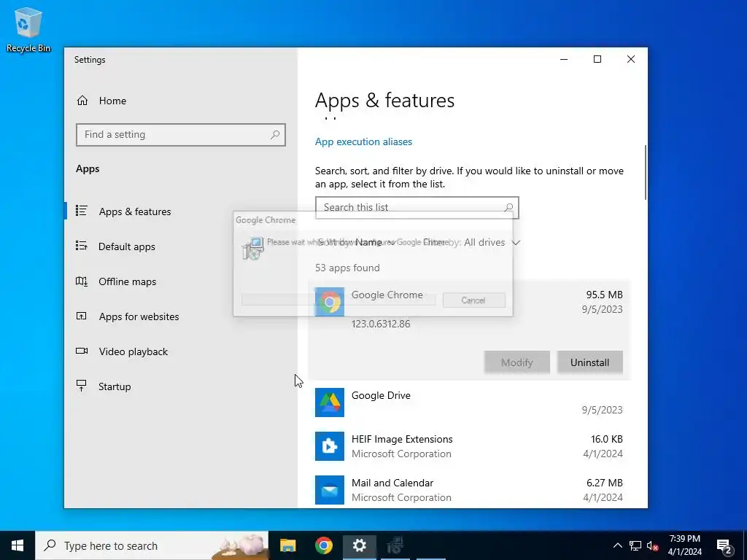Open the notification center icon
The width and height of the screenshot is (747, 560).
point(724,546)
